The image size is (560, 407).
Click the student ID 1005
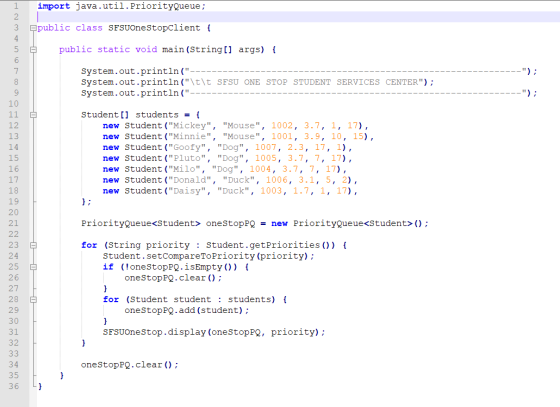266,158
